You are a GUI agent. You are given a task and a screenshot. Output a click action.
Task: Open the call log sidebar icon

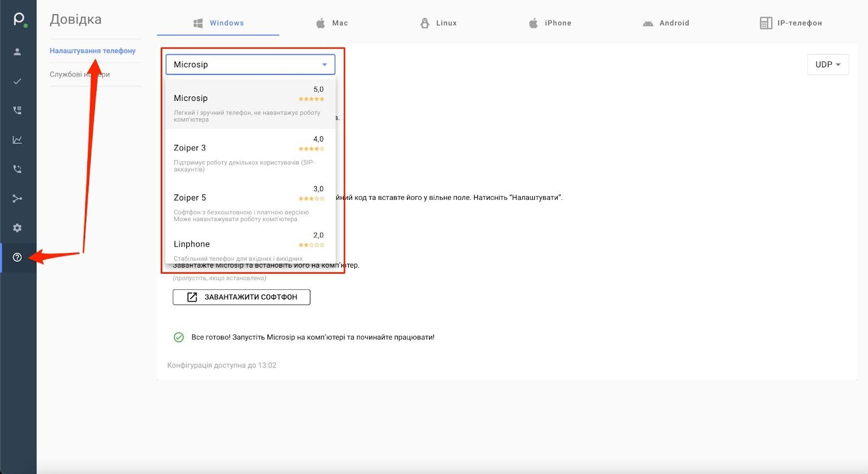tap(17, 110)
